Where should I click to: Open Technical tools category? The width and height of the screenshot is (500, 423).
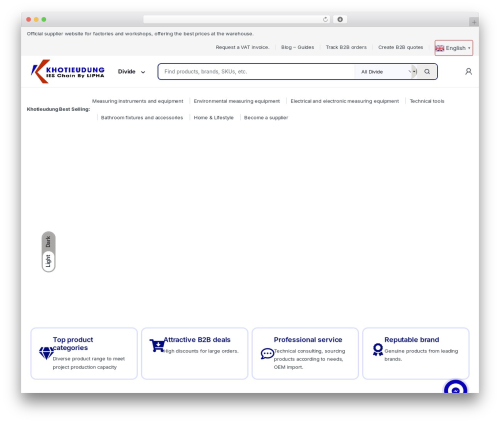point(427,101)
